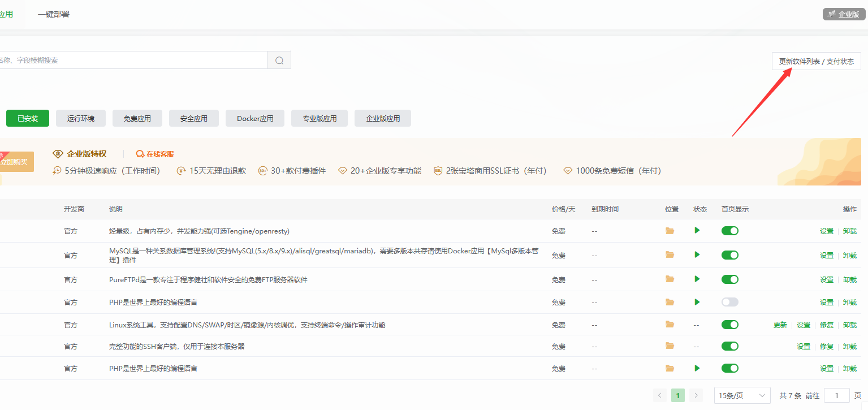868x410 pixels.
Task: Toggle homepage display for Tengine/openresty row
Action: 730,231
